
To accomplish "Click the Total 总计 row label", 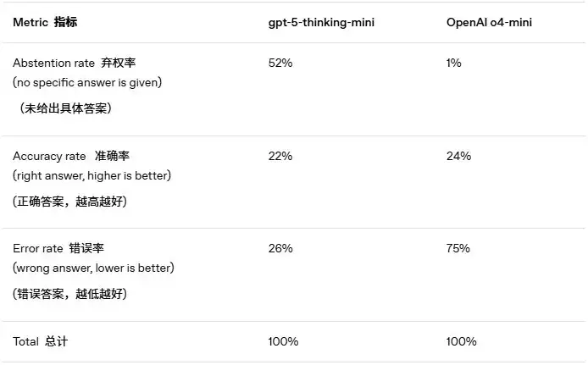I will pos(40,341).
